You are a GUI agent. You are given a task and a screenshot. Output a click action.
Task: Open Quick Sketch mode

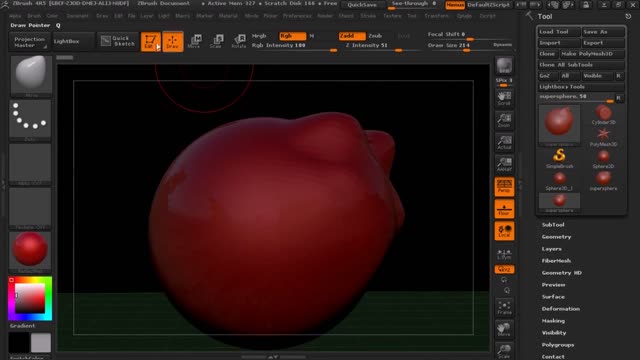pyautogui.click(x=118, y=41)
